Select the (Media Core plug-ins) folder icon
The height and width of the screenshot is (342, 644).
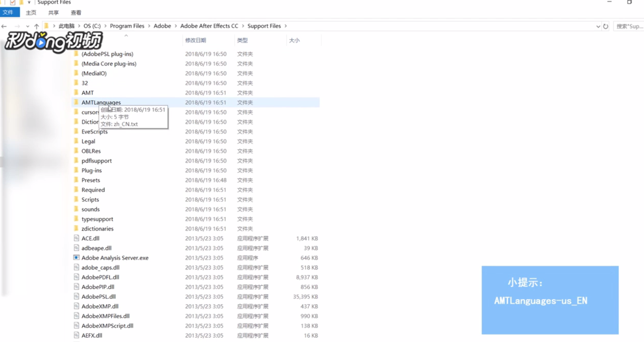(x=76, y=64)
